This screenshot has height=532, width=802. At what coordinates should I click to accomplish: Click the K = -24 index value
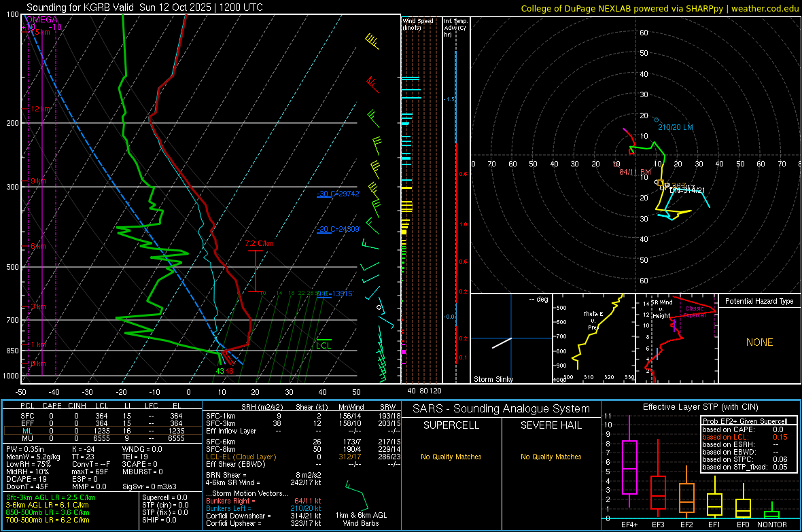pyautogui.click(x=84, y=449)
